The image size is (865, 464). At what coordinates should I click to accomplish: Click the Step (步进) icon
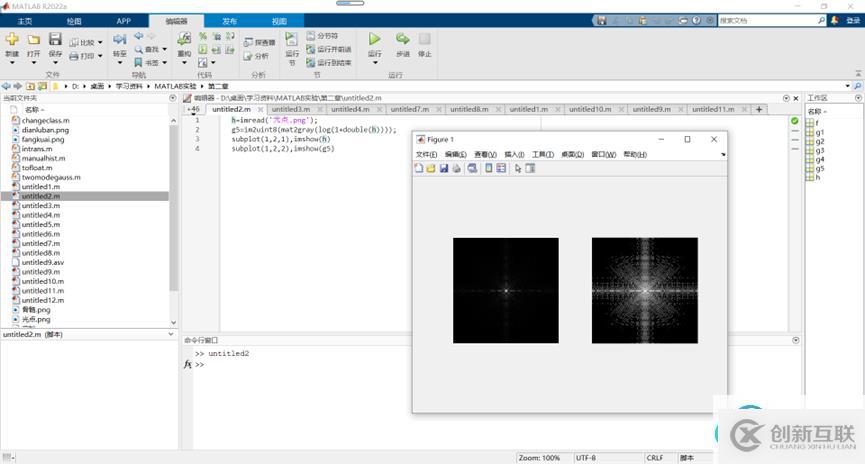tap(402, 40)
